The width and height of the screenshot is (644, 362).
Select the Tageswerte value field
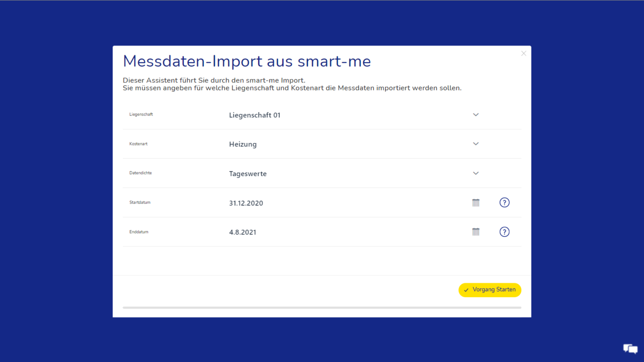tap(248, 174)
